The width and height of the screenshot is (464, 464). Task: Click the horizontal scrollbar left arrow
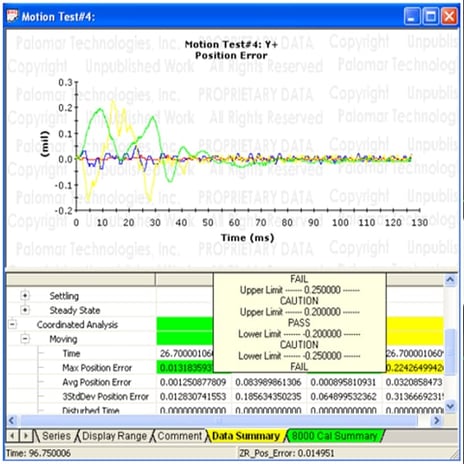pyautogui.click(x=12, y=421)
